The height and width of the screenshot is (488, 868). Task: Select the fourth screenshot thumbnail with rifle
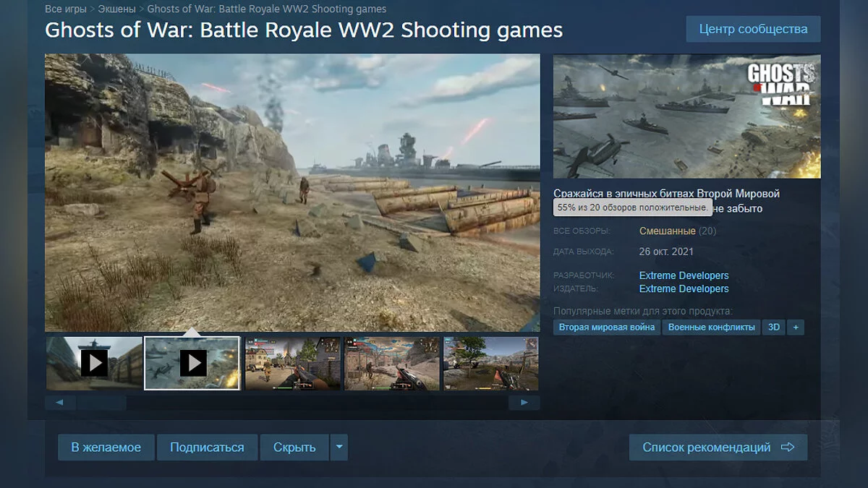pyautogui.click(x=391, y=363)
